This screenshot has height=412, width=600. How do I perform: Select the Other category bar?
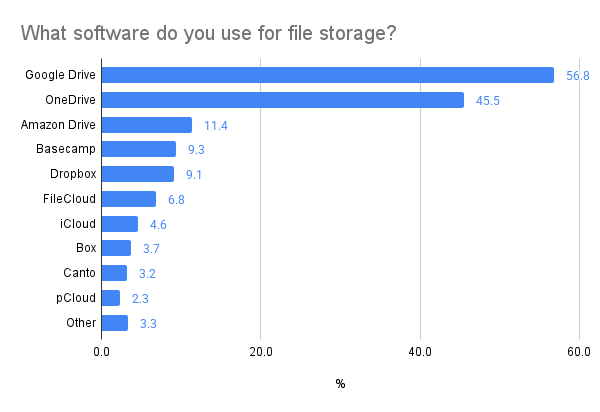pos(115,322)
